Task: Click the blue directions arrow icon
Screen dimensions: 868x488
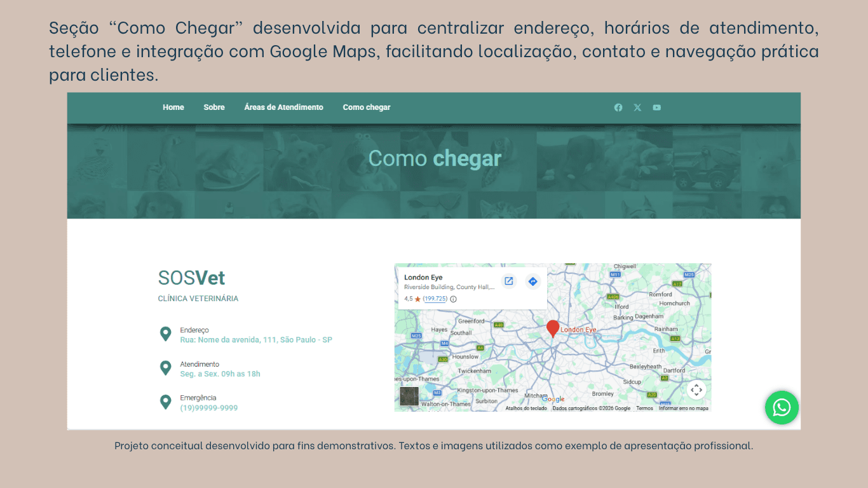Action: click(533, 281)
